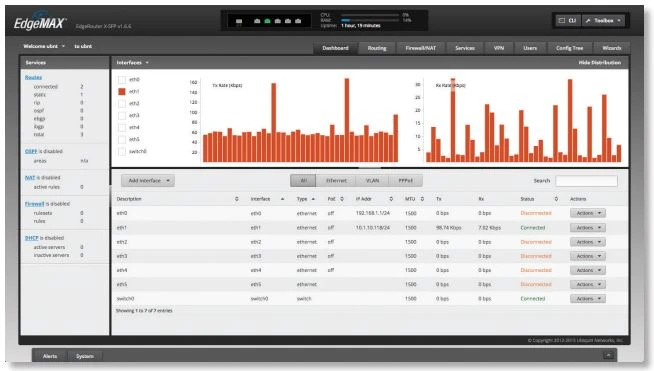Expand bottom panel with up arrow icon
Image resolution: width=654 pixels, height=371 pixels.
[608, 355]
